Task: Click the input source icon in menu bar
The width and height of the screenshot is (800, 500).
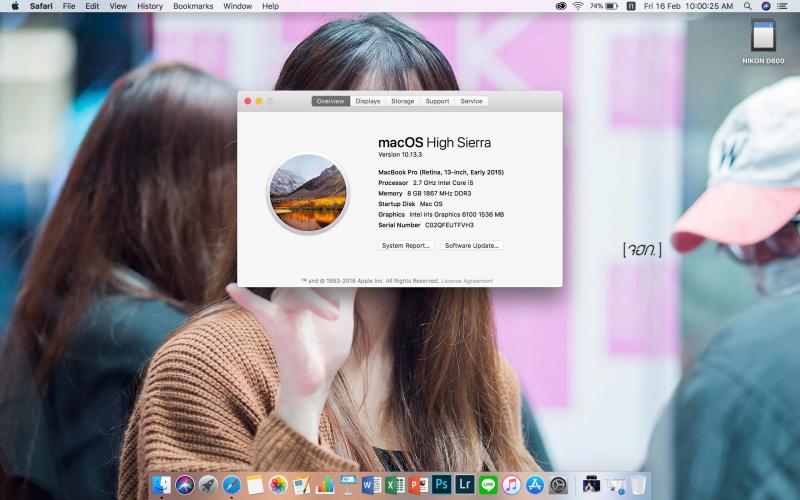Action: (631, 6)
